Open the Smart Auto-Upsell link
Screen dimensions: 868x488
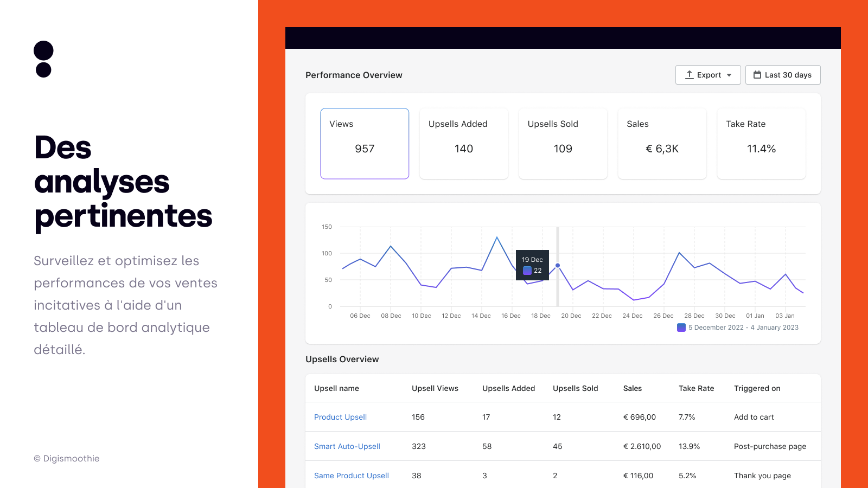click(347, 446)
